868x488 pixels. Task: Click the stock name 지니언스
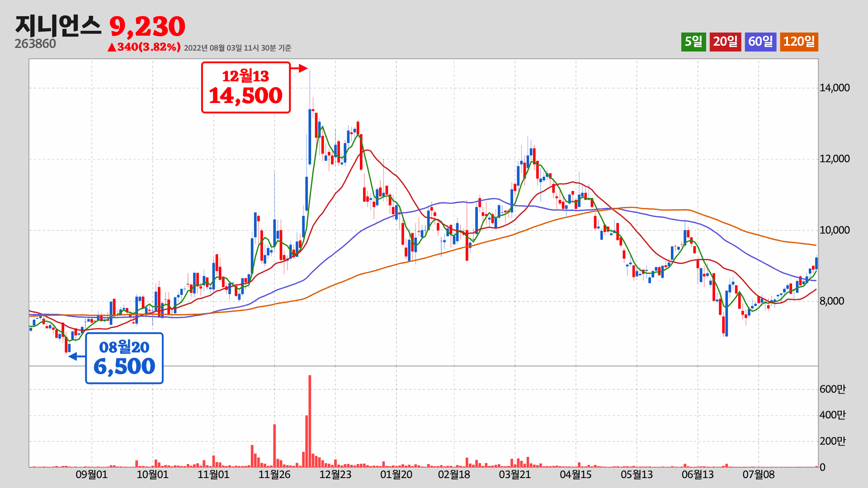58,26
